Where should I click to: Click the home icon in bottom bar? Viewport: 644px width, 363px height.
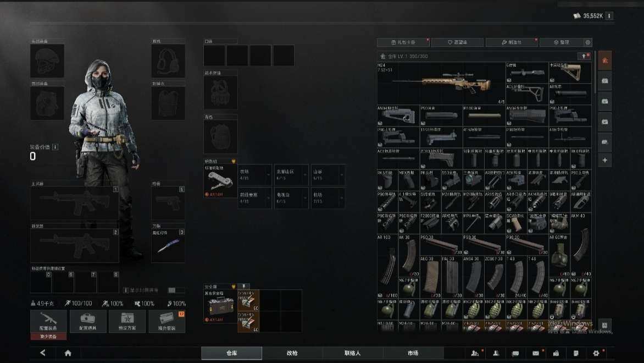click(x=68, y=353)
